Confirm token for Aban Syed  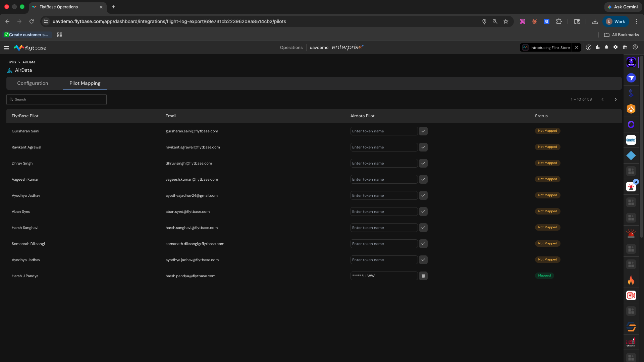(423, 212)
